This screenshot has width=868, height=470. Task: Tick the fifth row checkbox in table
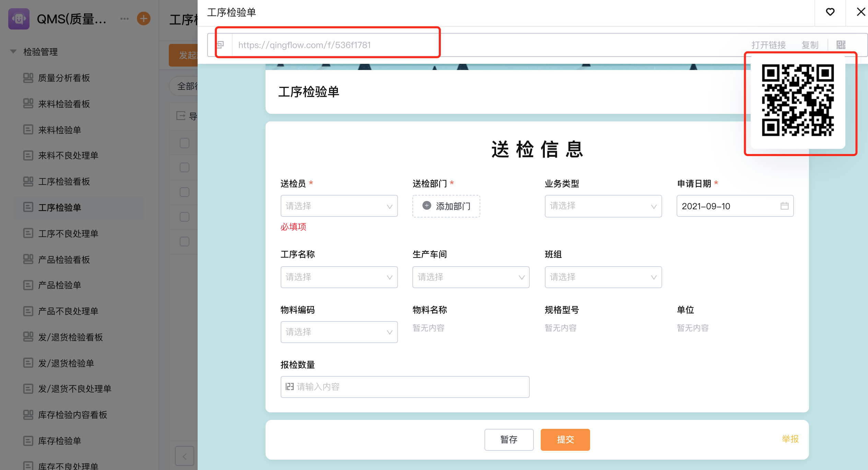(x=185, y=242)
